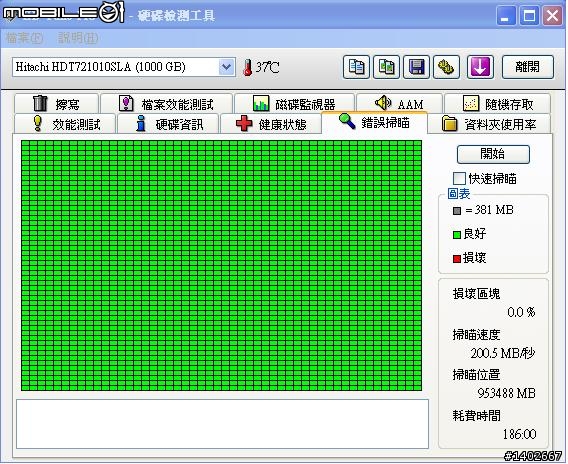Switch to the 效能測試 tab
The height and width of the screenshot is (464, 568).
click(x=65, y=124)
